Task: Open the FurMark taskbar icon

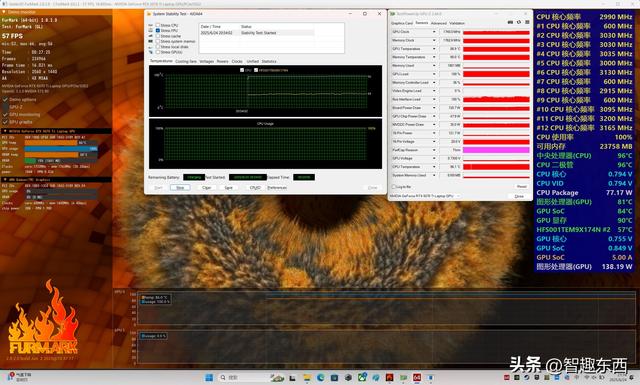Action: [x=389, y=378]
